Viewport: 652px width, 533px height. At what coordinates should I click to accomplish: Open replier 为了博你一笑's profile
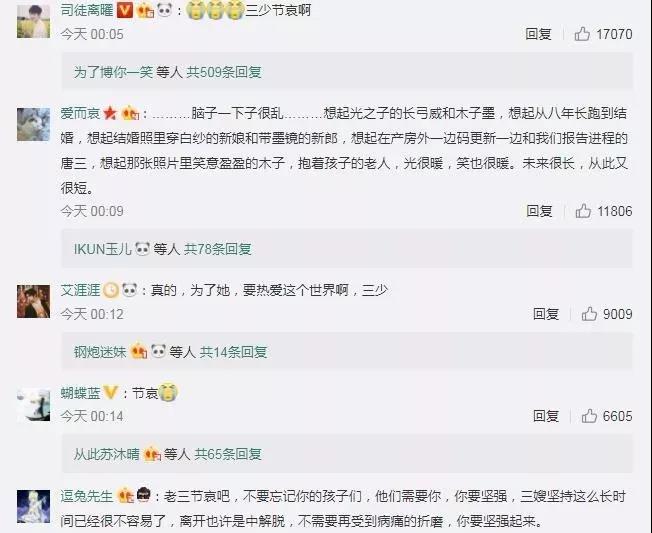(114, 72)
